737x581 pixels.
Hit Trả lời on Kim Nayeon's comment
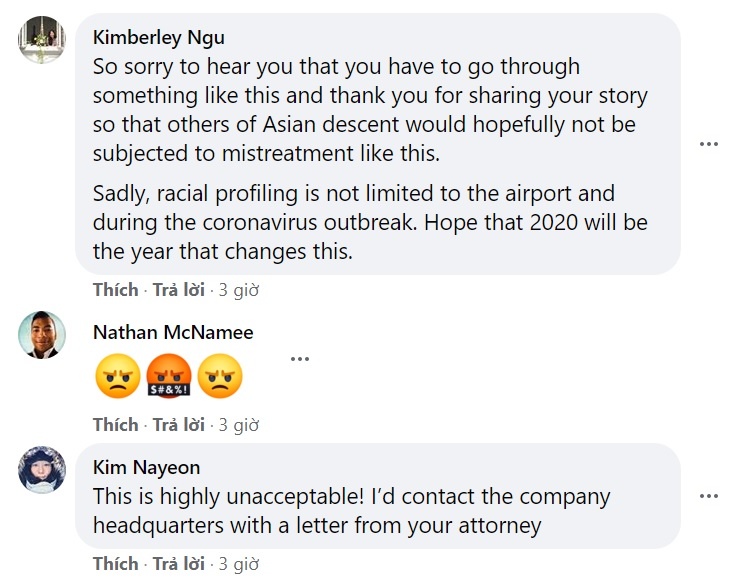[x=178, y=564]
